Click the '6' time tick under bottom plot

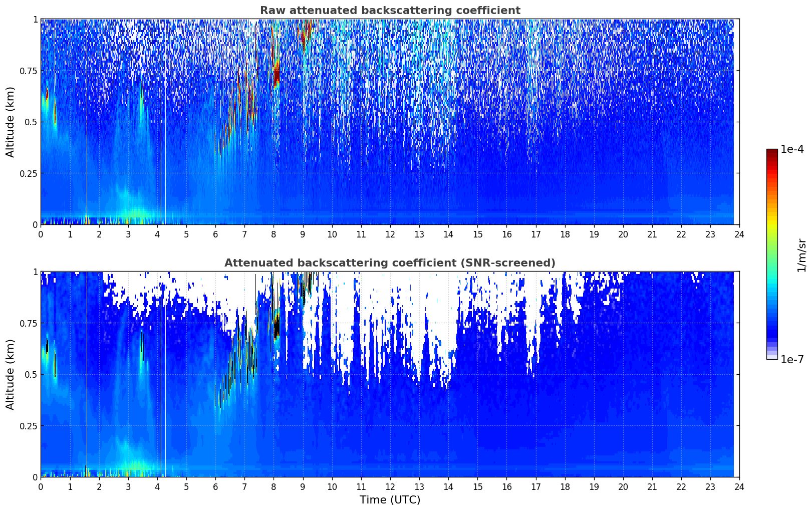(x=215, y=487)
